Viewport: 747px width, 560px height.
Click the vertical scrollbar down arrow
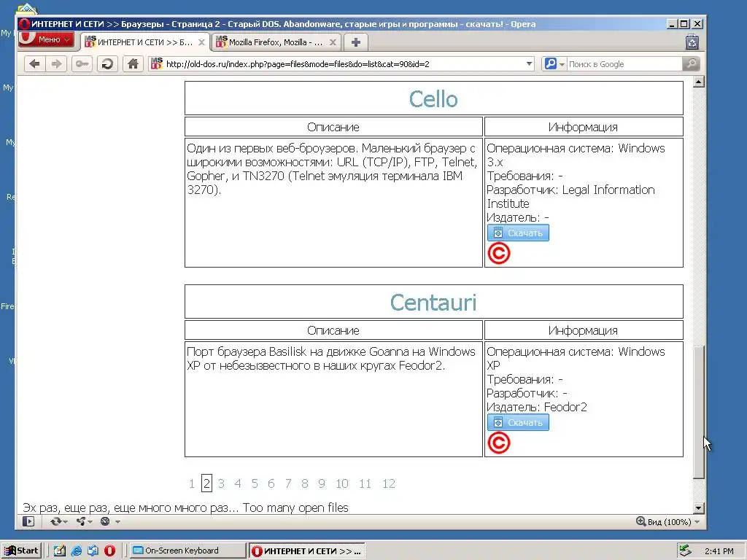[698, 508]
